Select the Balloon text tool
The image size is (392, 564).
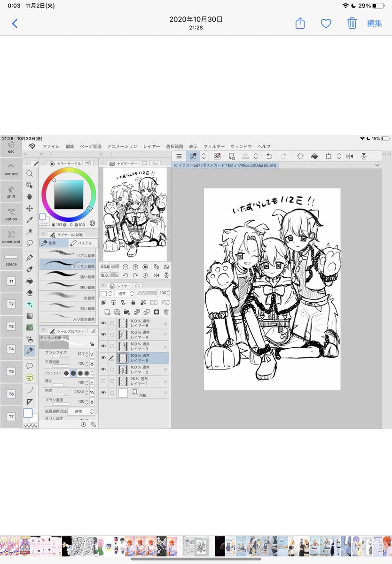click(x=30, y=365)
